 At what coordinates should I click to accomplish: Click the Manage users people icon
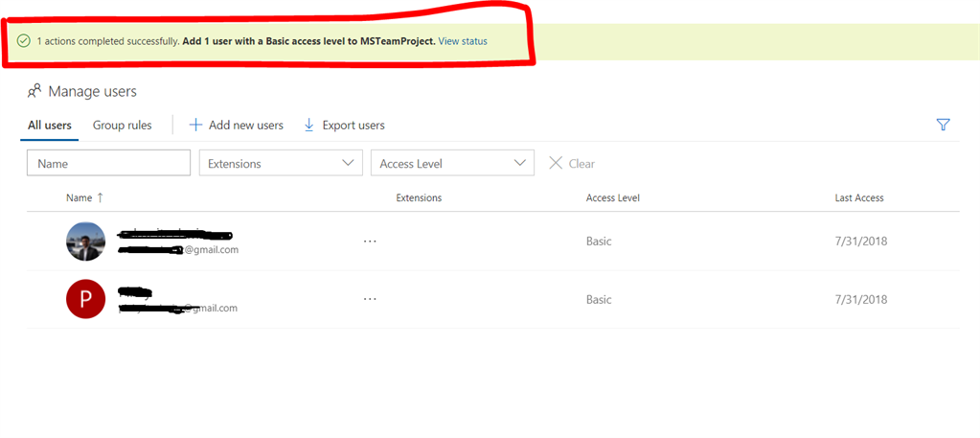34,91
